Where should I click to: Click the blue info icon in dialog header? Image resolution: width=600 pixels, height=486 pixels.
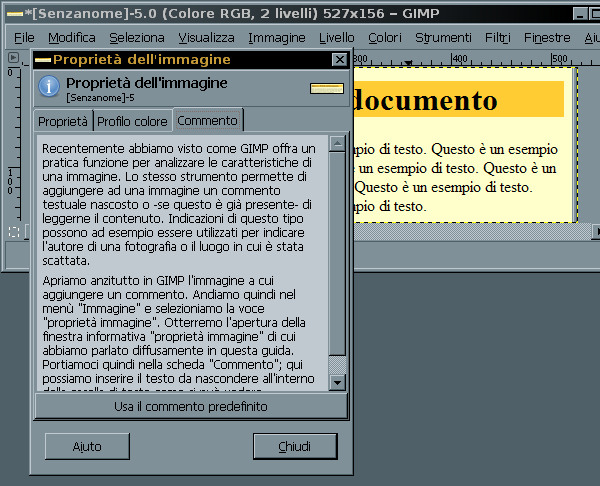[49, 87]
